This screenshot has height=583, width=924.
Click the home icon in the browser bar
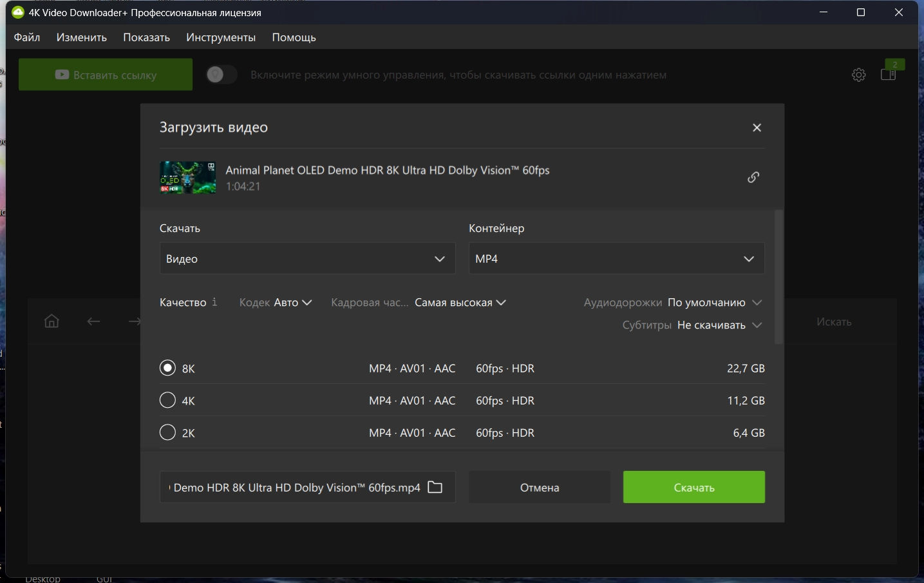52,321
